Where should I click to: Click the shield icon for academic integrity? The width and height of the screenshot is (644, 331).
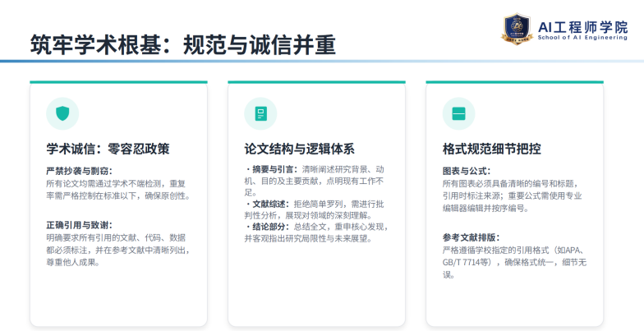tap(62, 113)
